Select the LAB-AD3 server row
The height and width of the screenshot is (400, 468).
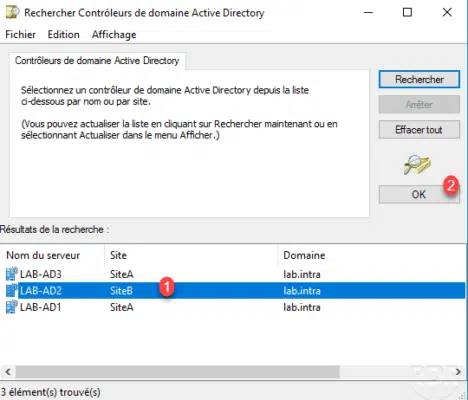[233, 274]
